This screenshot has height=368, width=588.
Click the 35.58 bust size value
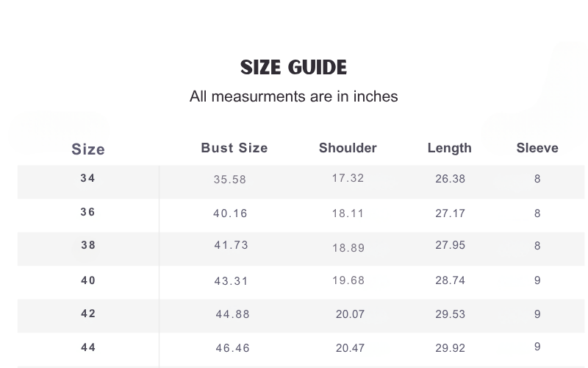pyautogui.click(x=230, y=180)
